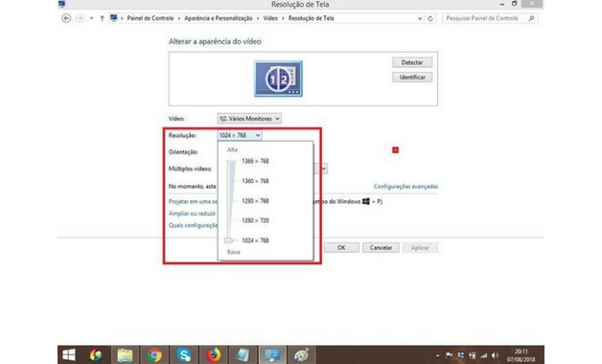Click the Detectar button
This screenshot has height=364, width=602.
[x=412, y=62]
